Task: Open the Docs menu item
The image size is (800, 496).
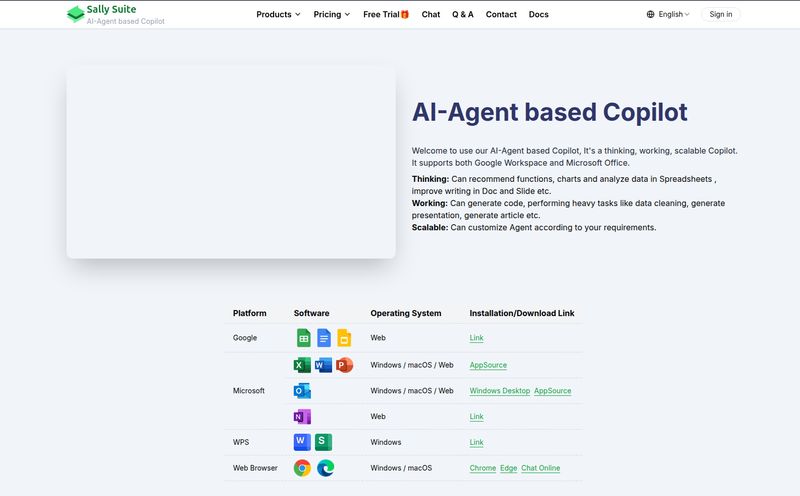Action: pos(538,14)
